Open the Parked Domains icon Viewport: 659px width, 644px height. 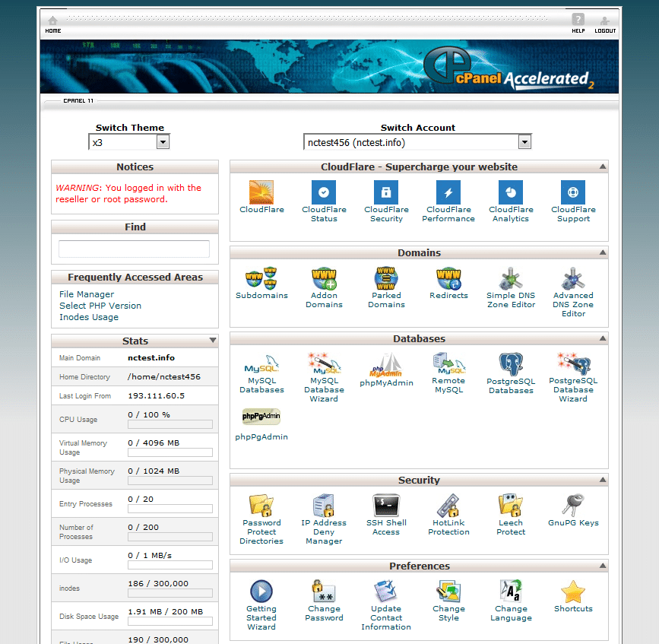pyautogui.click(x=386, y=278)
